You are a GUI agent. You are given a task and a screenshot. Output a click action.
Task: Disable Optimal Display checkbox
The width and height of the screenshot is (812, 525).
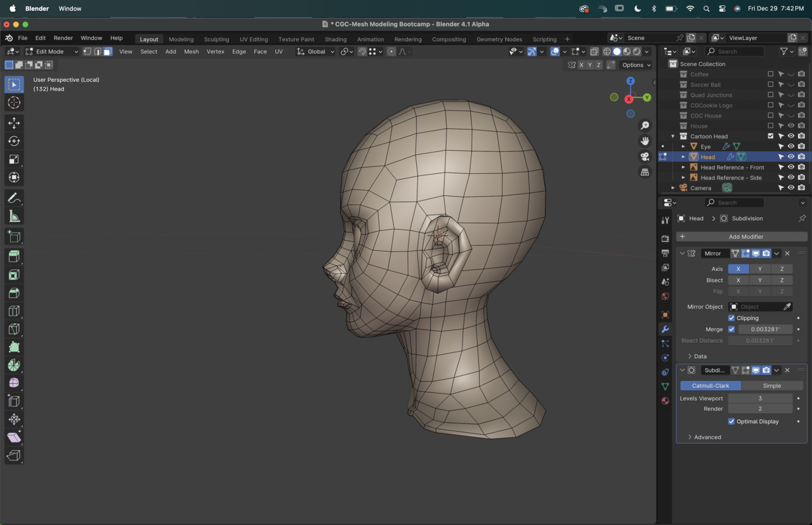731,422
